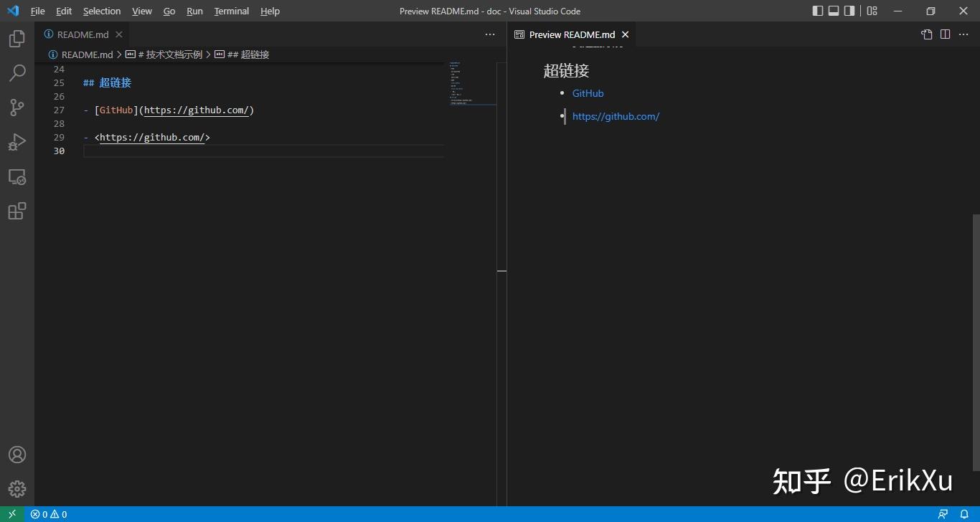The image size is (980, 522).
Task: Click the preview pane vertical scrollbar
Action: coord(976,342)
